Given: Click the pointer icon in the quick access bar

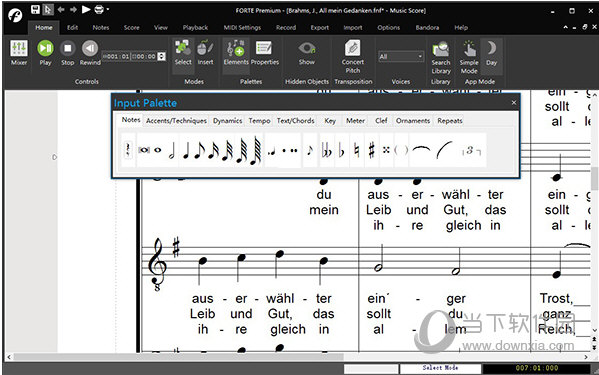Looking at the screenshot, I should coord(48,10).
